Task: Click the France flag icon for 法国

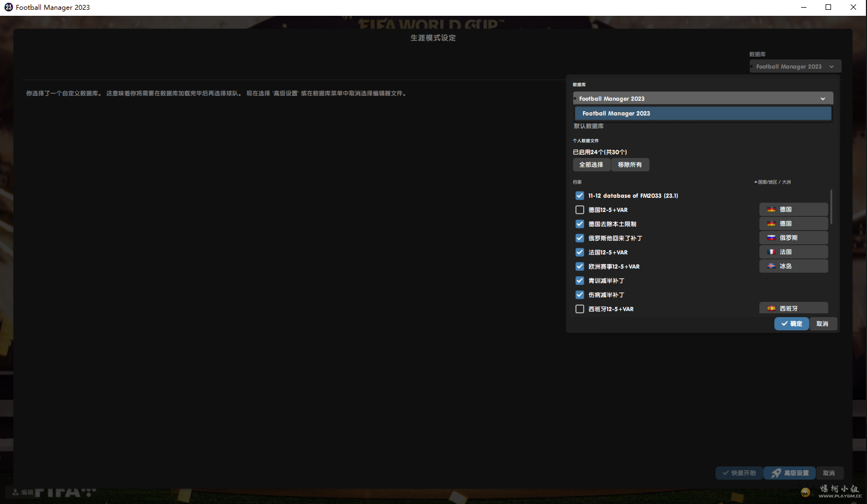Action: point(771,252)
